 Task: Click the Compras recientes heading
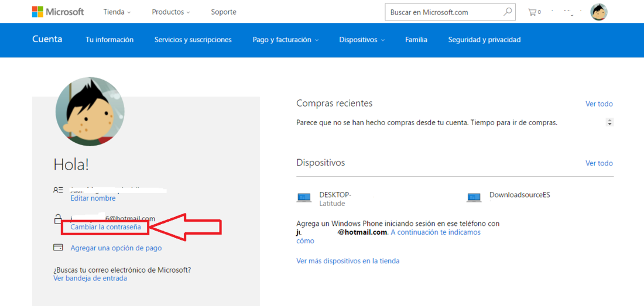(x=334, y=103)
